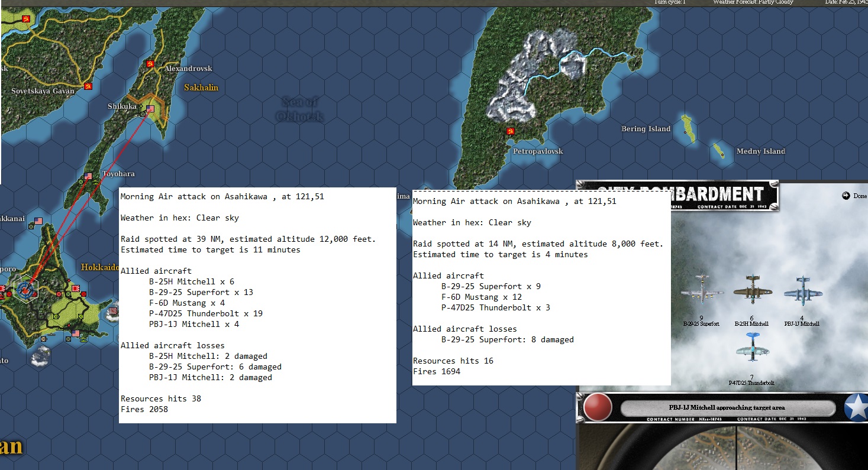Click the Petropavlovsk map label
868x470 pixels.
[538, 151]
